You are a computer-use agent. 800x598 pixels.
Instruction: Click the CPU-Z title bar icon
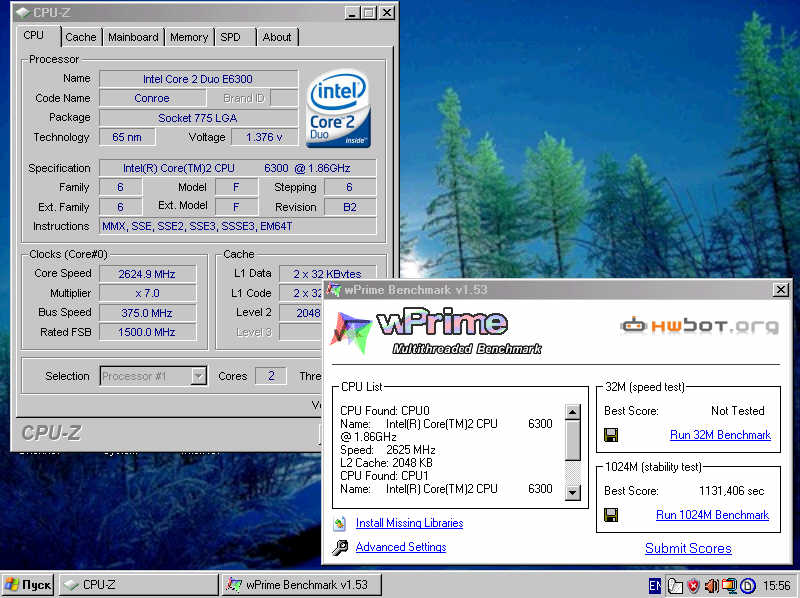[x=23, y=12]
